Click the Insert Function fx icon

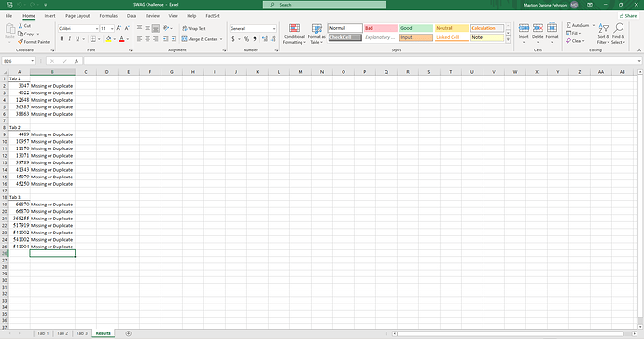(77, 61)
